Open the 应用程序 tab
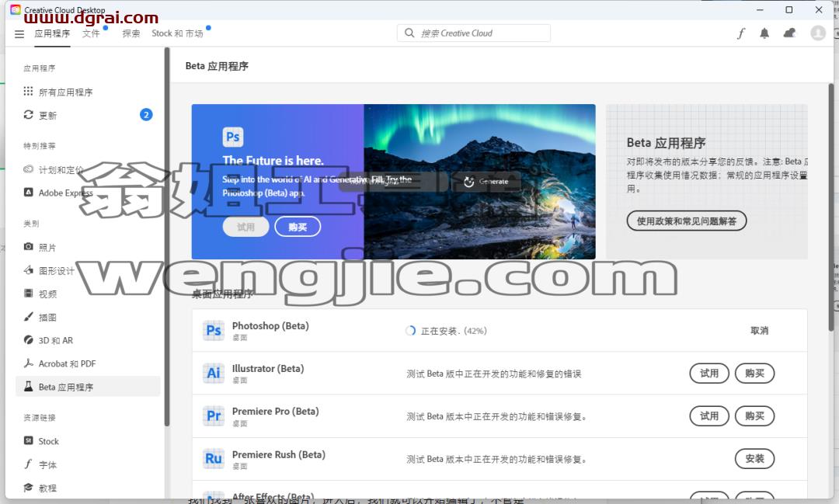This screenshot has height=504, width=839. coord(53,33)
